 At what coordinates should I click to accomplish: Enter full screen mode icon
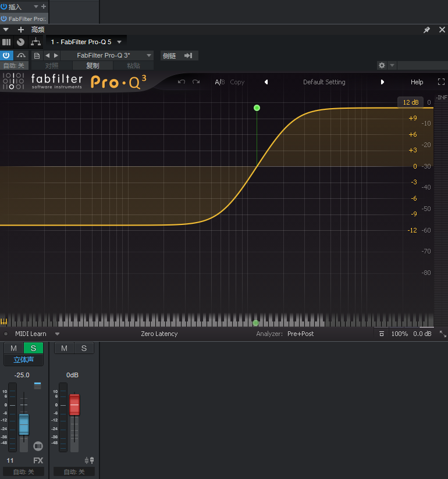click(441, 81)
